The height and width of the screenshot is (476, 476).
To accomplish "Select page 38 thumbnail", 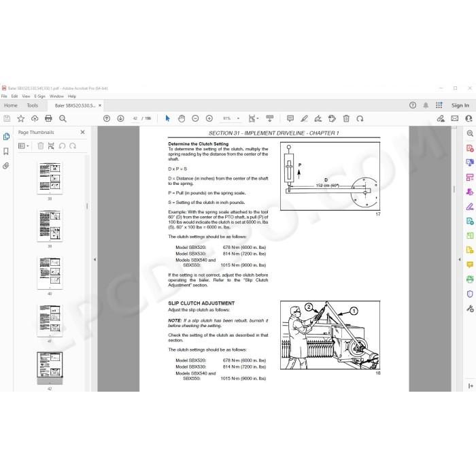I will (50, 178).
